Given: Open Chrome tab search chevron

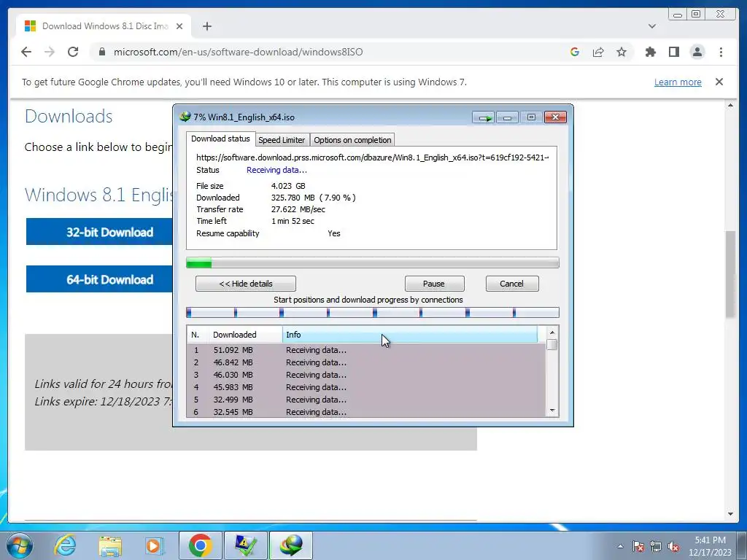Looking at the screenshot, I should coord(651,26).
